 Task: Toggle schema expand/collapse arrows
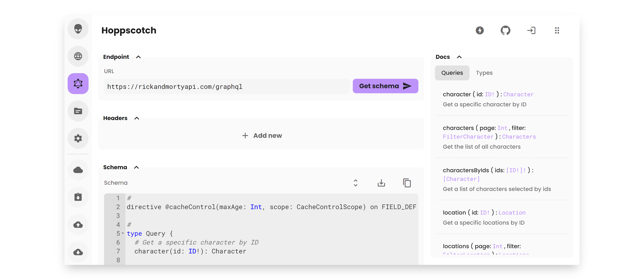[355, 183]
